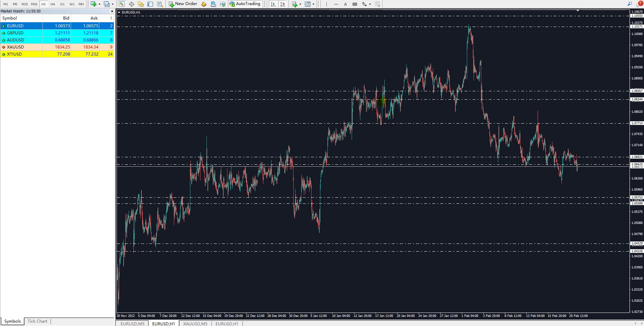Toggle the Data Window crosshair icon
This screenshot has height=326, width=644.
coord(131,4)
